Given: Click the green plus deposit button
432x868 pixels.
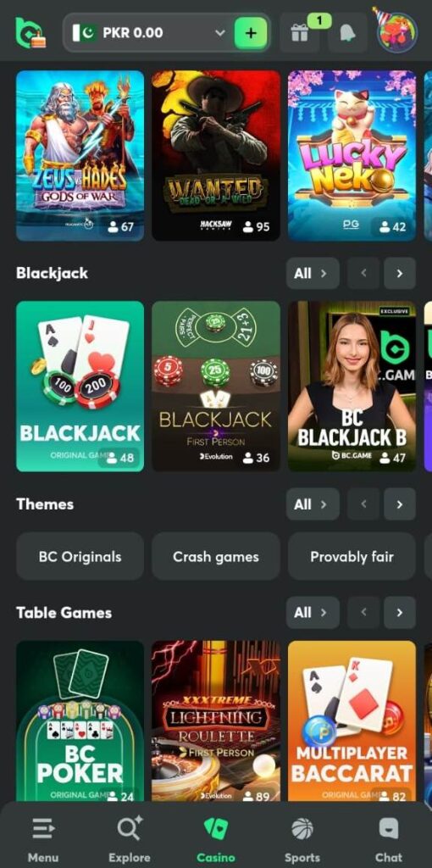Looking at the screenshot, I should (x=251, y=33).
